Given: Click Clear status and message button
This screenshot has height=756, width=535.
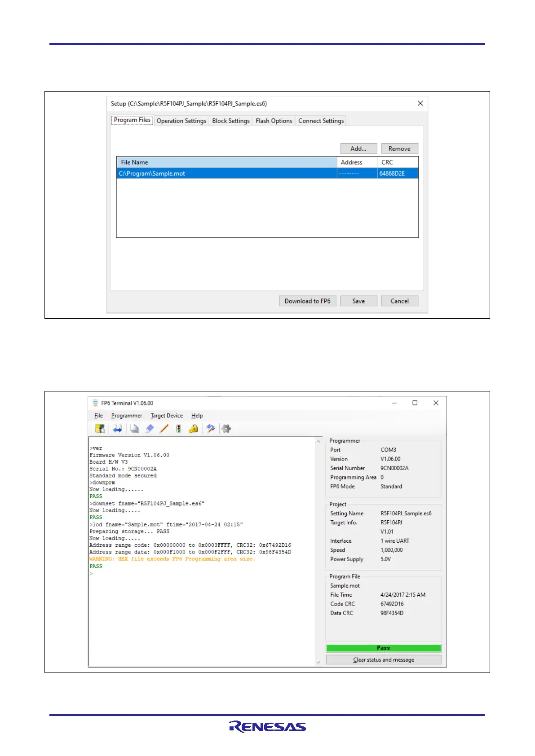Looking at the screenshot, I should (x=384, y=659).
